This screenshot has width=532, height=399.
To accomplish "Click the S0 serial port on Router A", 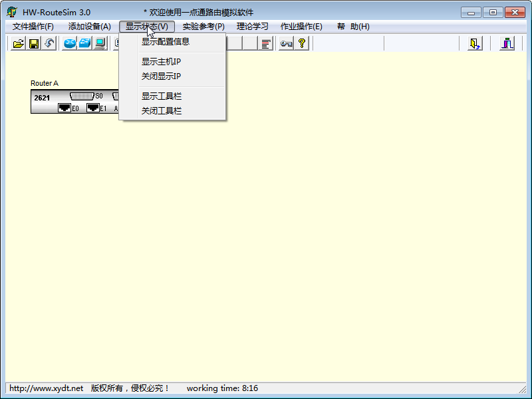I will (x=82, y=96).
